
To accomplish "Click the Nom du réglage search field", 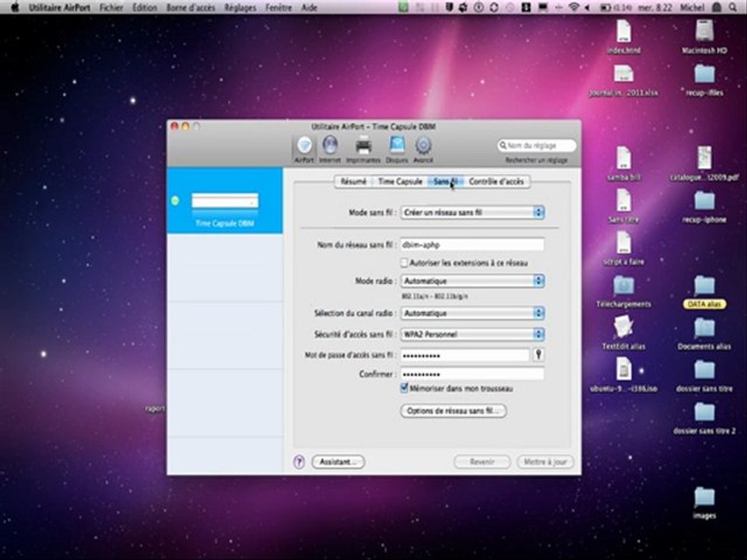I will (536, 145).
